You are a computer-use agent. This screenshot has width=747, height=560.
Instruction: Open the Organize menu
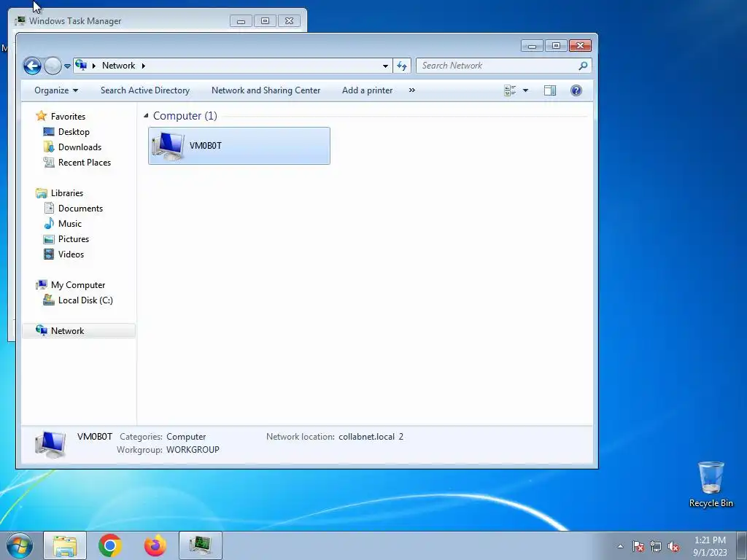click(x=56, y=90)
